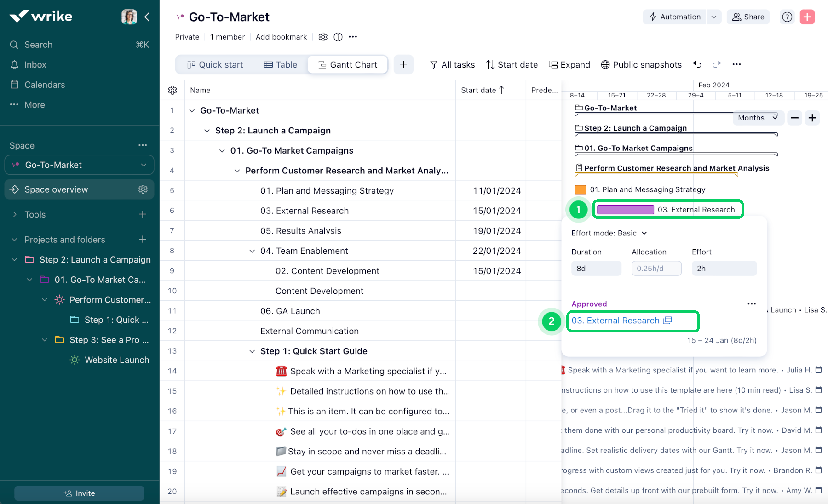
Task: Zoom out Gantt timeline with minus
Action: coord(794,118)
